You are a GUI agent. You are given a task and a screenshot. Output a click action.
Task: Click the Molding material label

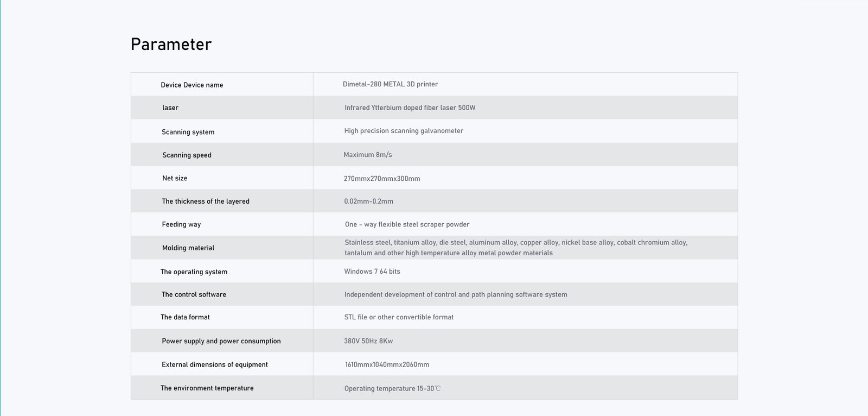point(188,248)
